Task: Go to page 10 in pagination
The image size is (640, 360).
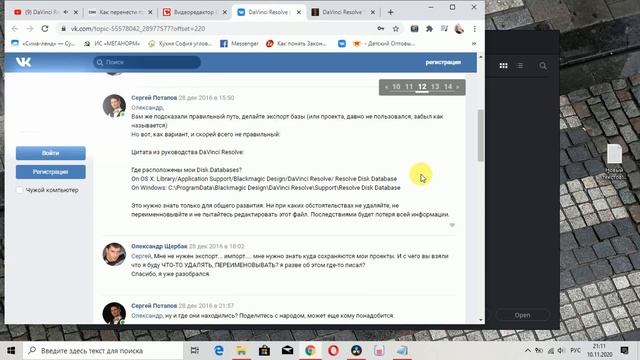Action: pyautogui.click(x=396, y=87)
